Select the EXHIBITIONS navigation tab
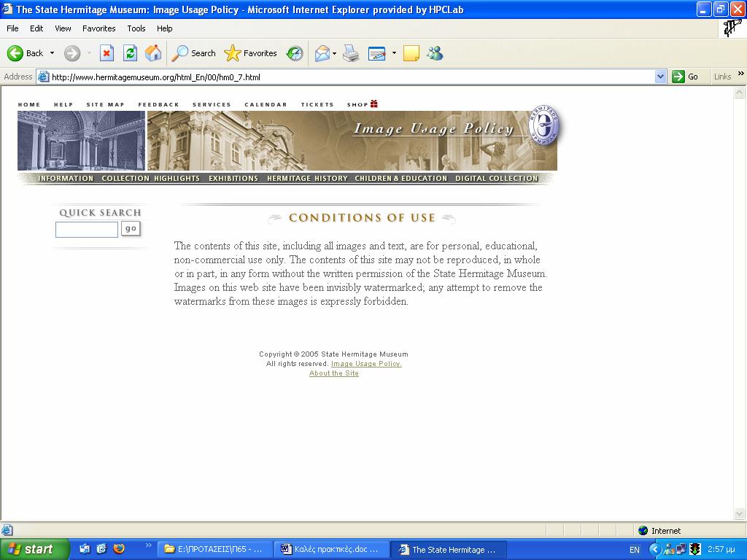Image resolution: width=747 pixels, height=560 pixels. pos(233,178)
